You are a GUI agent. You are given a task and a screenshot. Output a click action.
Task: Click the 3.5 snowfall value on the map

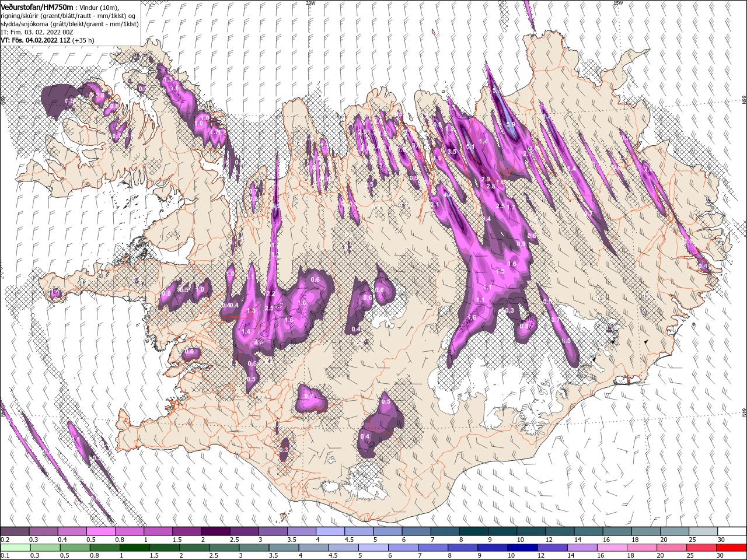pyautogui.click(x=451, y=152)
